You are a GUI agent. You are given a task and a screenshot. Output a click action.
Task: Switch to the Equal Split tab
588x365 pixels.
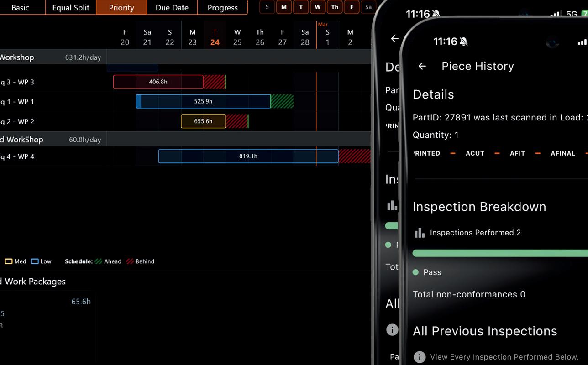point(71,7)
